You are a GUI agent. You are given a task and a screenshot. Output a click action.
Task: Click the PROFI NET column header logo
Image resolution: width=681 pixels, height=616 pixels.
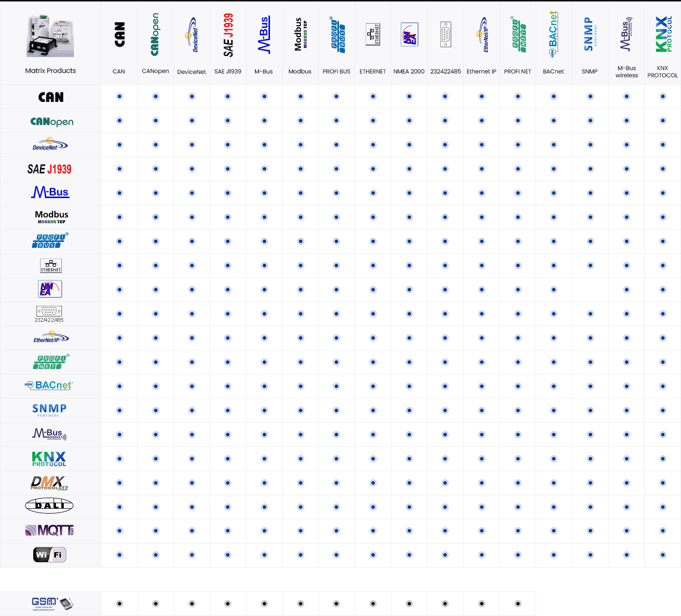tap(518, 34)
